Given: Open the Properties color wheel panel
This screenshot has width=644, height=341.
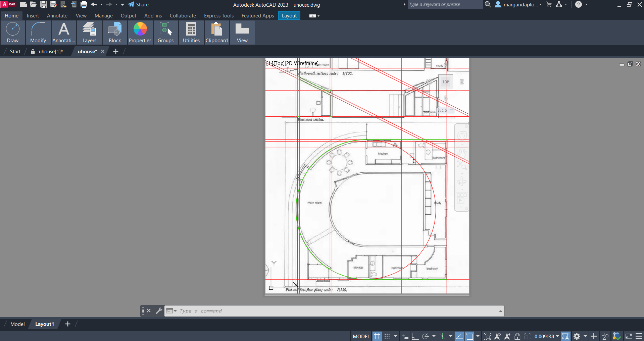Looking at the screenshot, I should tap(140, 33).
